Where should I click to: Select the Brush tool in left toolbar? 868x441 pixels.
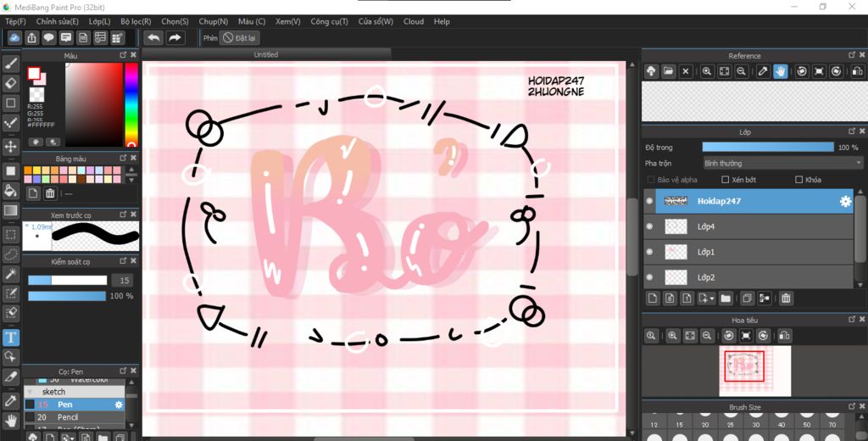pyautogui.click(x=10, y=64)
